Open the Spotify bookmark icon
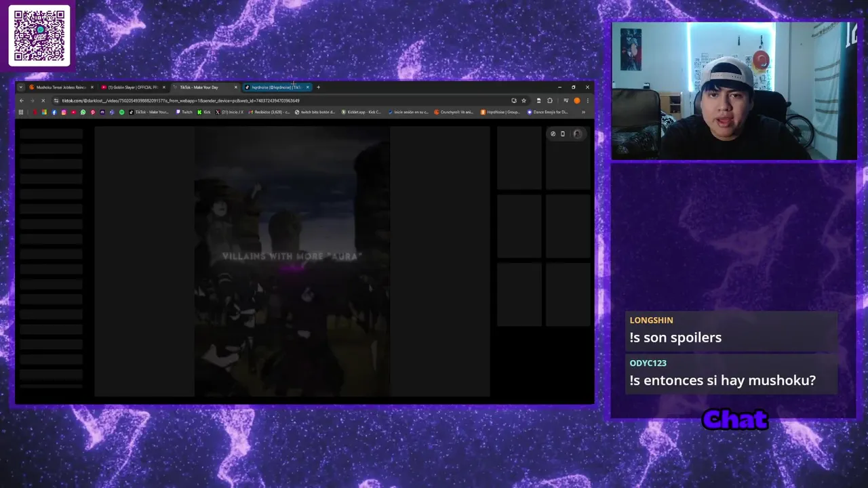The height and width of the screenshot is (488, 868). tap(122, 113)
